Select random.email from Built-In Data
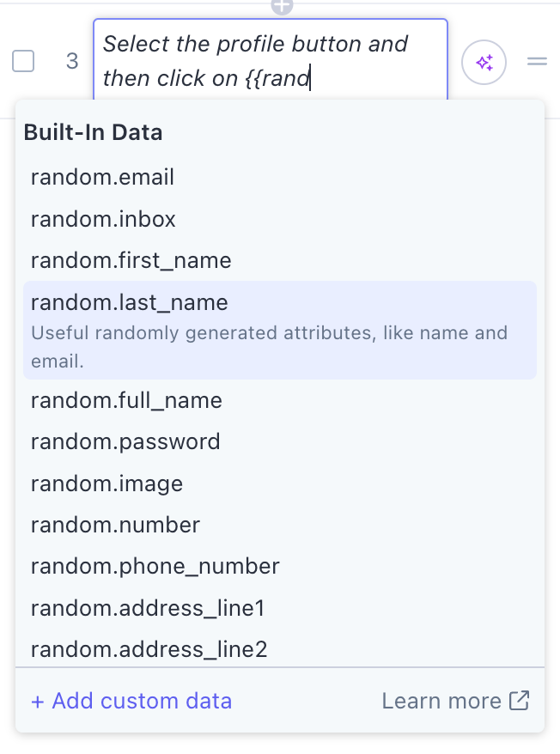The width and height of the screenshot is (560, 754). click(102, 177)
